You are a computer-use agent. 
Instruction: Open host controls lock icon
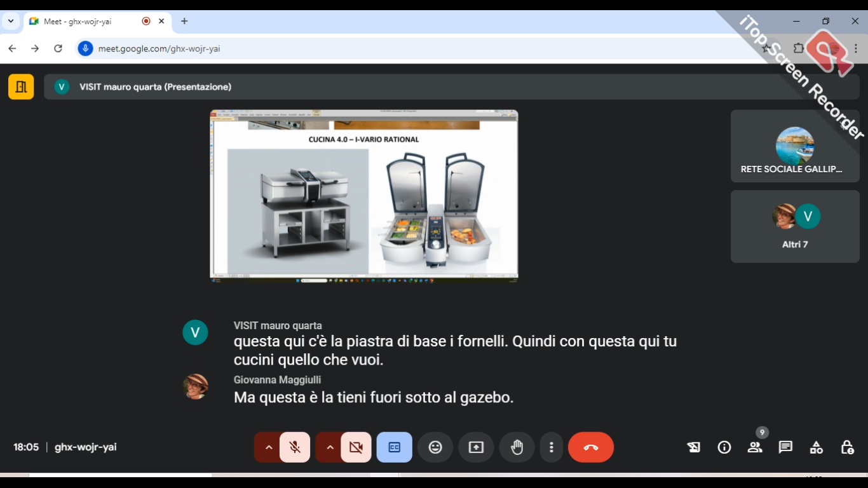[847, 447]
